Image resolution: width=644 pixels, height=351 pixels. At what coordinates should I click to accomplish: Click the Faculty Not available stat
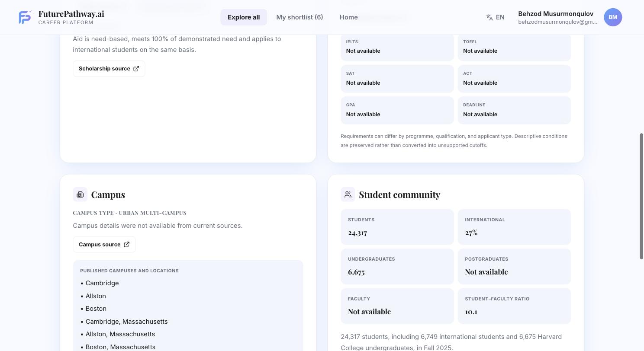point(397,306)
